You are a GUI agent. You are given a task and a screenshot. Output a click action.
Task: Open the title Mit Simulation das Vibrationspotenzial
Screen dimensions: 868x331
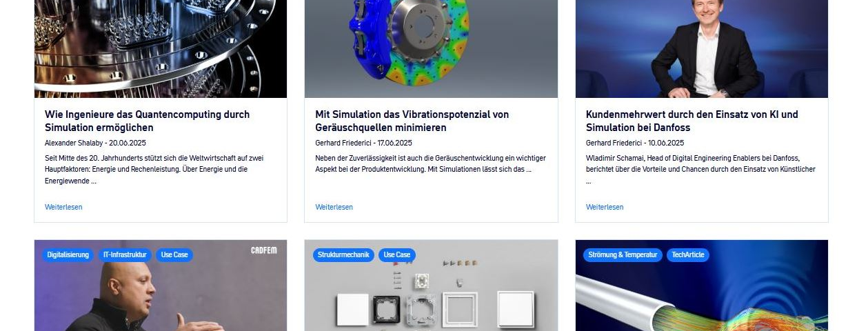click(x=412, y=121)
